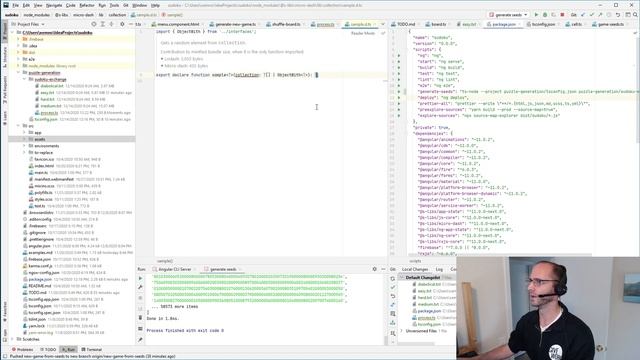This screenshot has width=640, height=360.
Task: Switch to package.json editor tab
Action: 504,24
